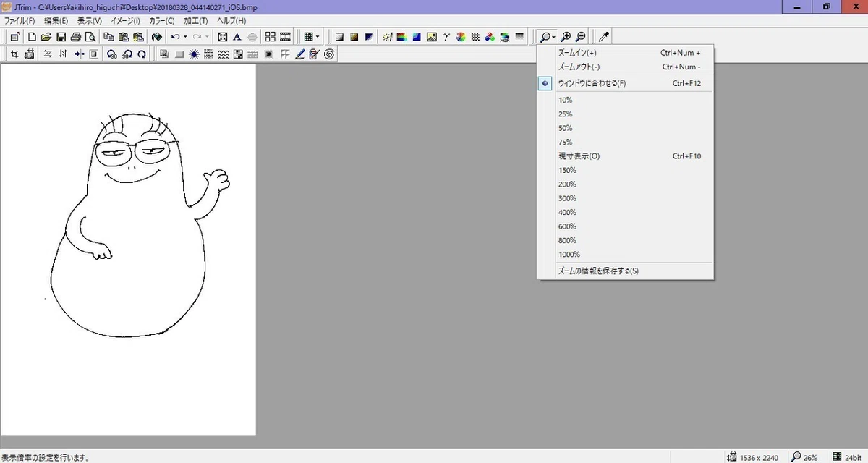Open the 加工(T) menu
This screenshot has height=463, width=868.
coord(195,21)
